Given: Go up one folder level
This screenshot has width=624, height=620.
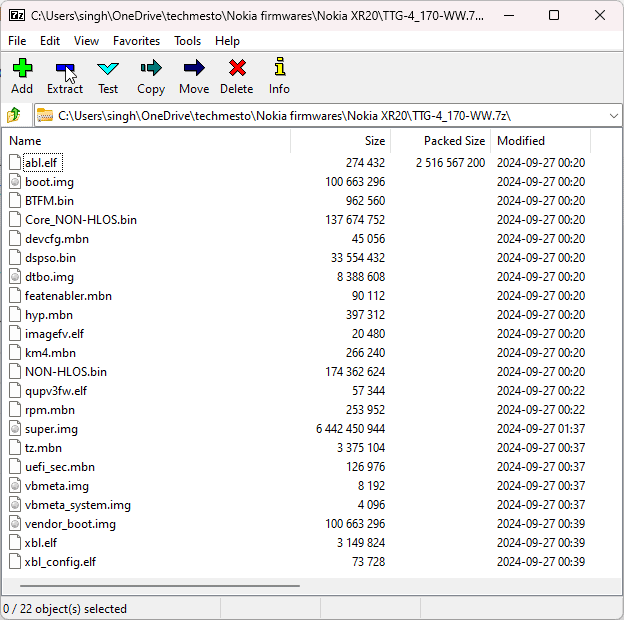Looking at the screenshot, I should pos(15,115).
